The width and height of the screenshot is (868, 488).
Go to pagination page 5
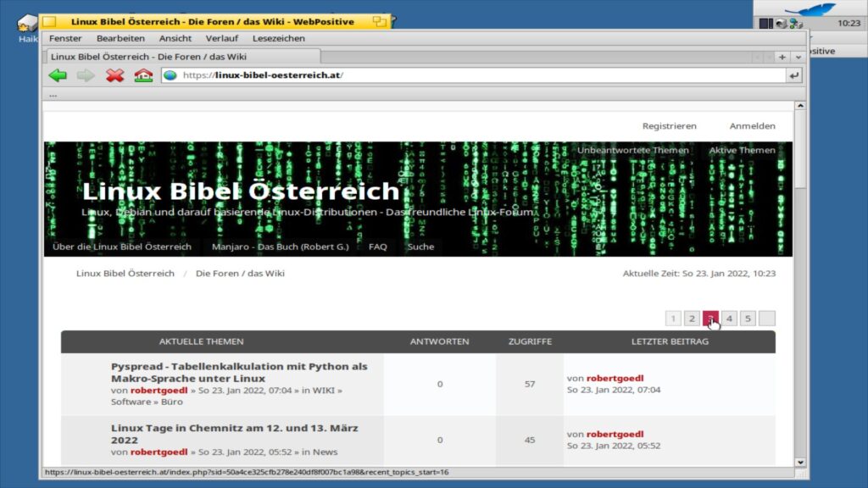748,319
